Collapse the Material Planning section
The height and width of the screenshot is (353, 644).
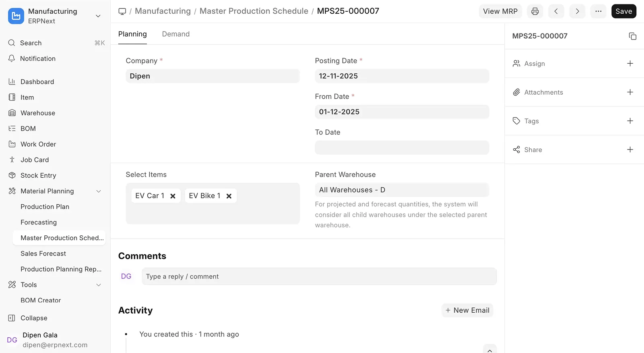tap(99, 191)
